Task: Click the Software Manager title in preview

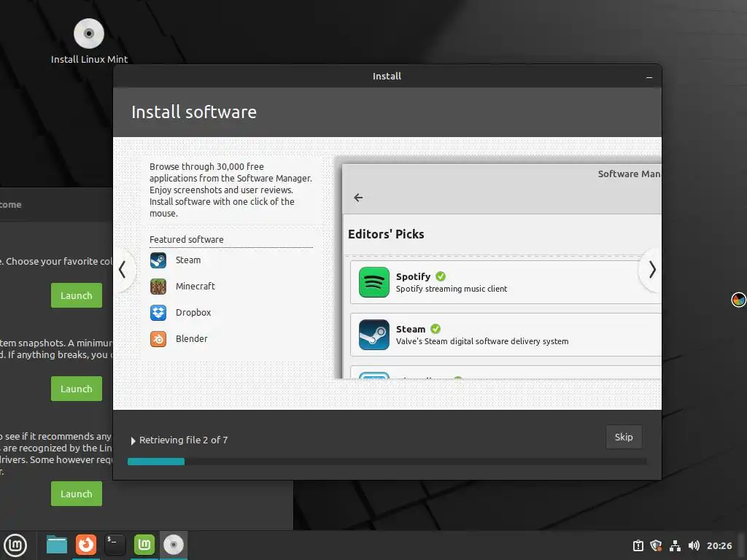Action: pyautogui.click(x=630, y=174)
